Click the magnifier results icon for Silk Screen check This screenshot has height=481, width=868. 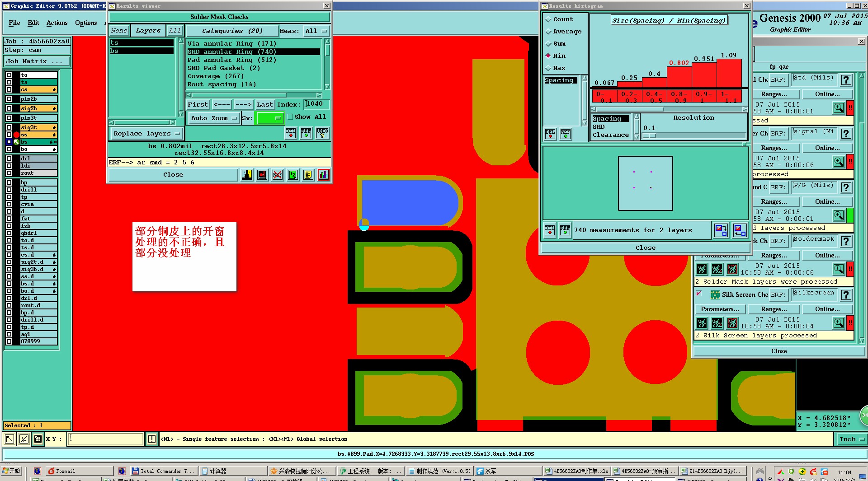click(x=839, y=323)
